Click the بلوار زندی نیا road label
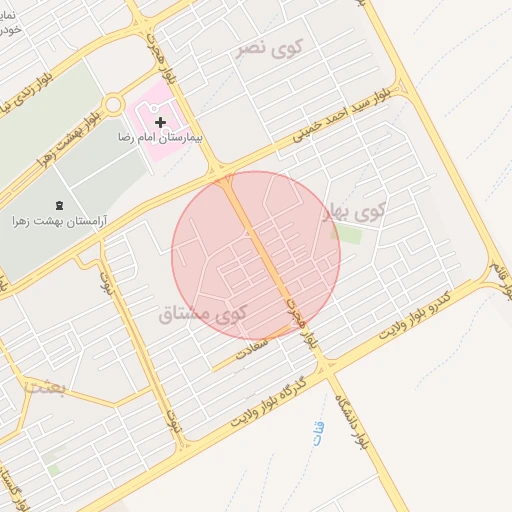512x512 pixels. [x=26, y=96]
